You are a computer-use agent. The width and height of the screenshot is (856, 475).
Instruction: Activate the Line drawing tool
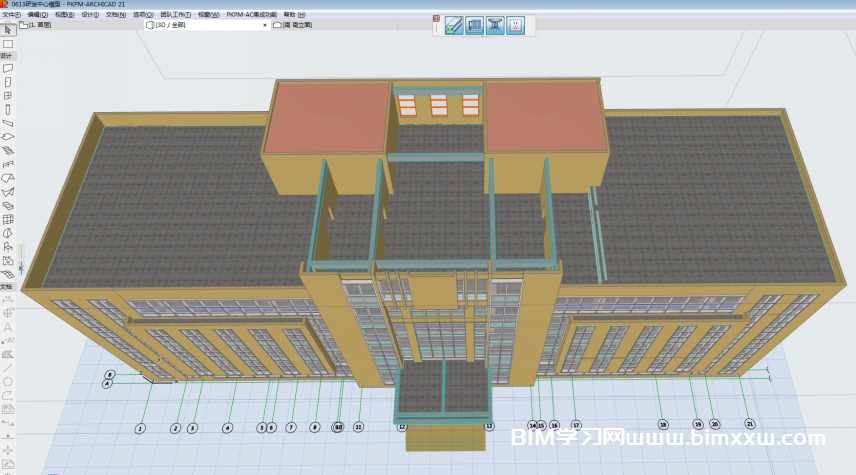pos(7,367)
